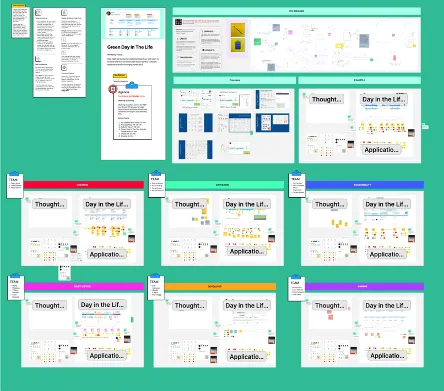Image resolution: width=444 pixels, height=391 pixels.
Task: Select Thought label in the red frame
Action: tap(49, 204)
